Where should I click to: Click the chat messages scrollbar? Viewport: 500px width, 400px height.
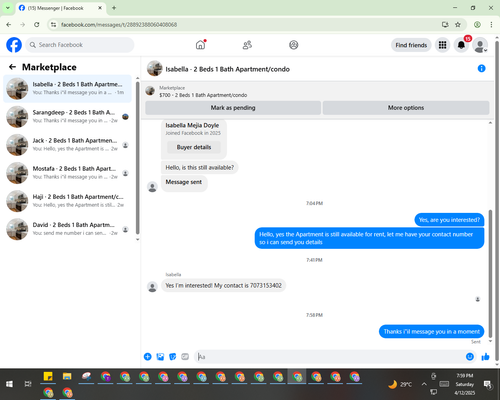tap(490, 273)
